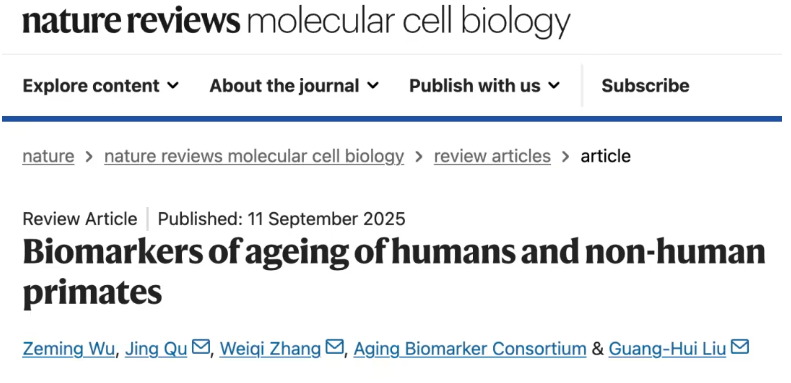
Task: Open the Nature Reviews journal logo
Action: pyautogui.click(x=296, y=22)
